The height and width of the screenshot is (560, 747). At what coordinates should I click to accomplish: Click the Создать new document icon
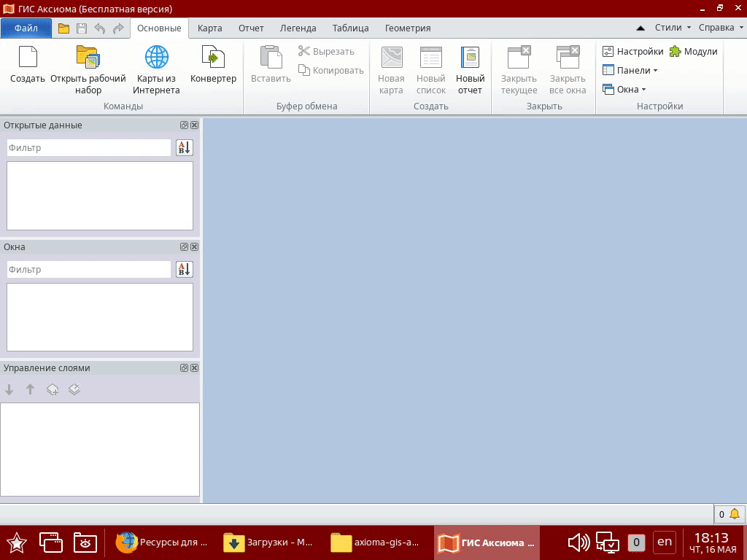click(28, 57)
